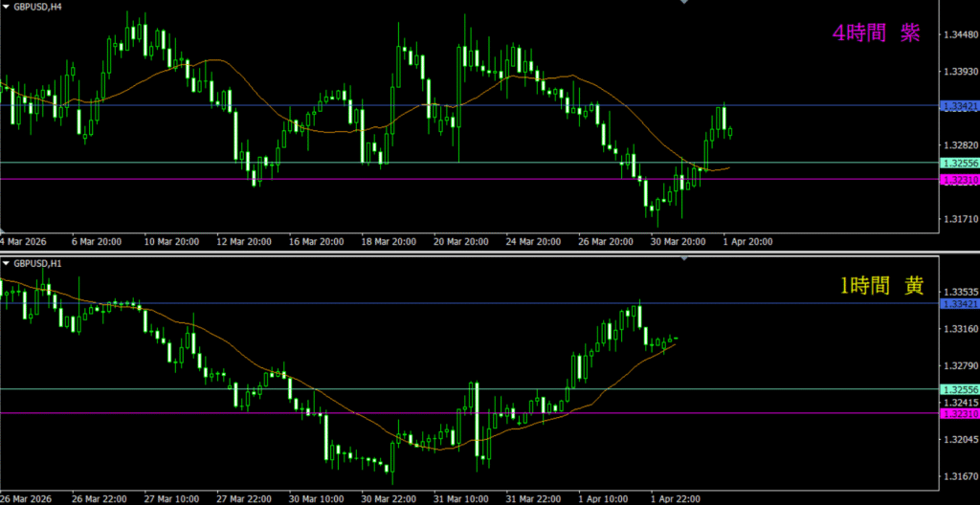Select the green 1.32556 price tag on H1 chart
The height and width of the screenshot is (505, 980).
point(959,389)
